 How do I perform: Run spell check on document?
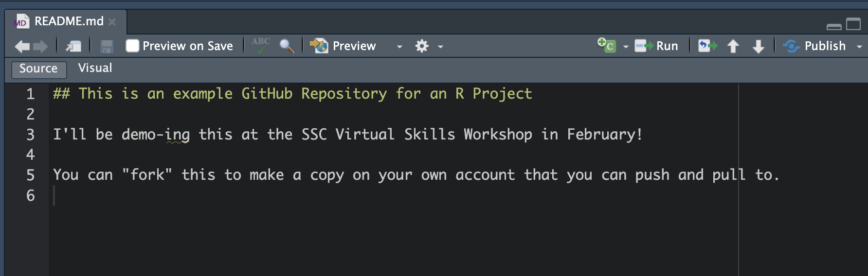[x=261, y=46]
